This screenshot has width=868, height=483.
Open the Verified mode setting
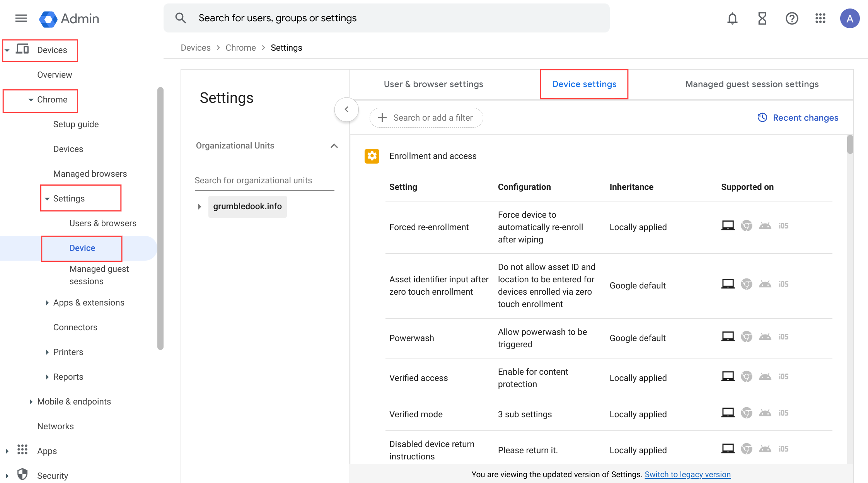pos(609,415)
